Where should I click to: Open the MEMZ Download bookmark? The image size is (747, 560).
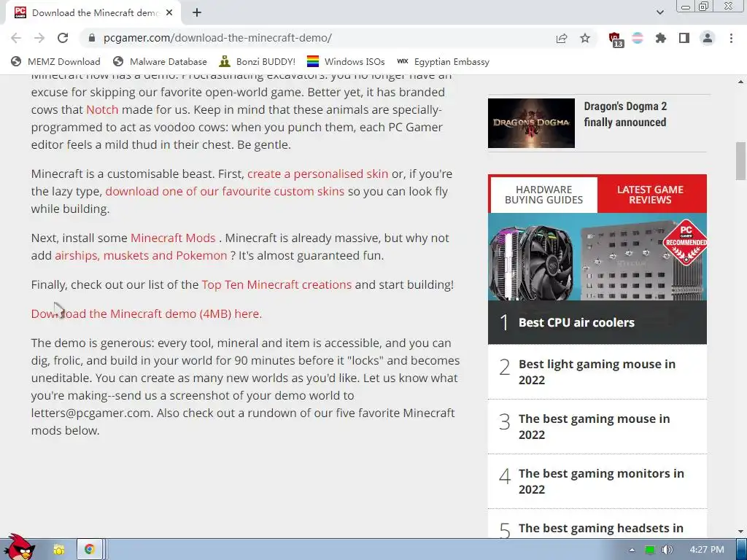tap(55, 61)
